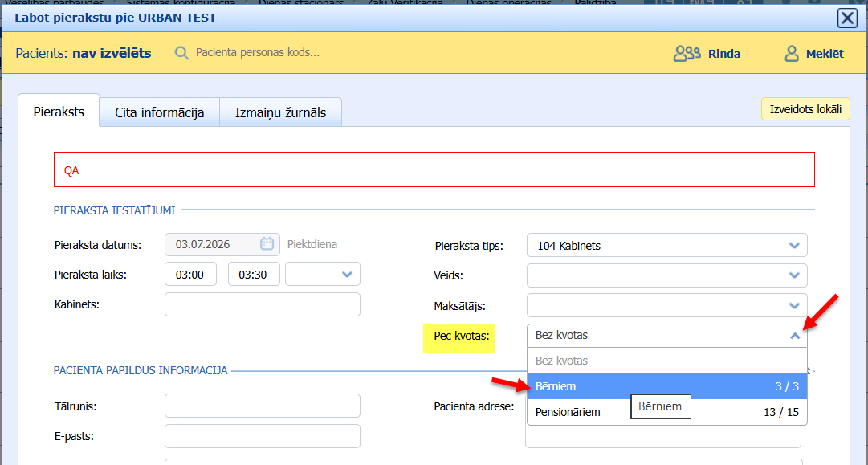Focus the Pacienta personas kods search field
The height and width of the screenshot is (465, 868).
click(258, 52)
